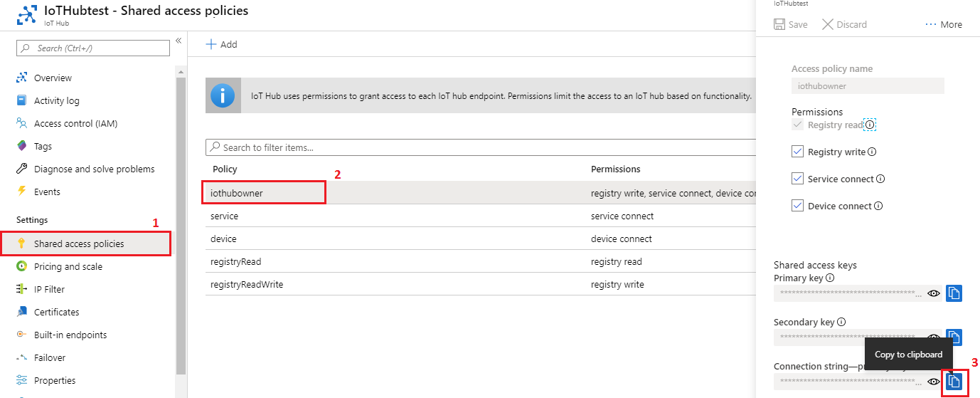The image size is (980, 398).
Task: Open Built-in endpoints settings
Action: pos(70,335)
